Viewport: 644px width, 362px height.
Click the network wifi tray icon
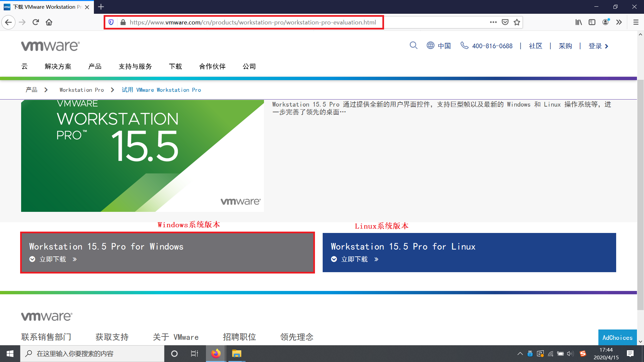pos(550,354)
